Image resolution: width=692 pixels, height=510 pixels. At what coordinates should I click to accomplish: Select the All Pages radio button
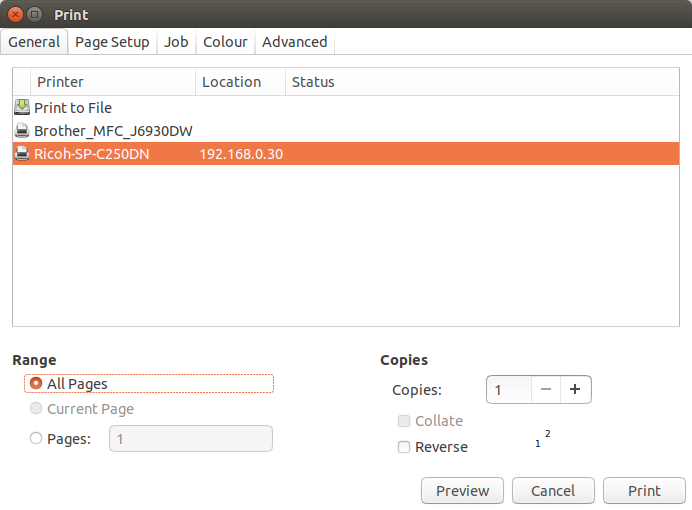click(37, 384)
